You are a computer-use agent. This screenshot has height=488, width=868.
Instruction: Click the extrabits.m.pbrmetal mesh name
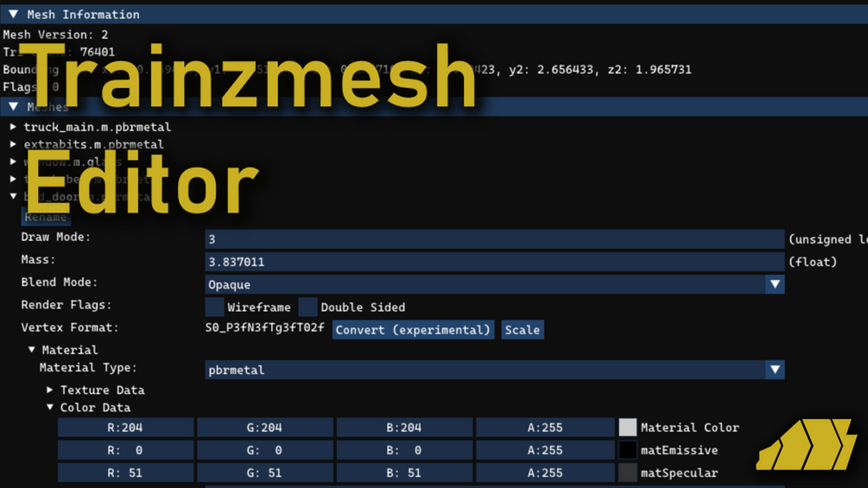93,144
